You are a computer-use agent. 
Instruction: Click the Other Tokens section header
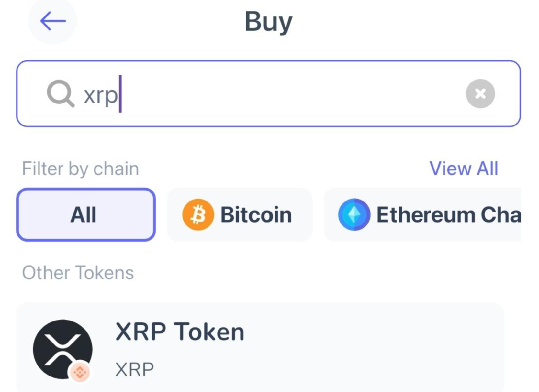[x=78, y=273]
